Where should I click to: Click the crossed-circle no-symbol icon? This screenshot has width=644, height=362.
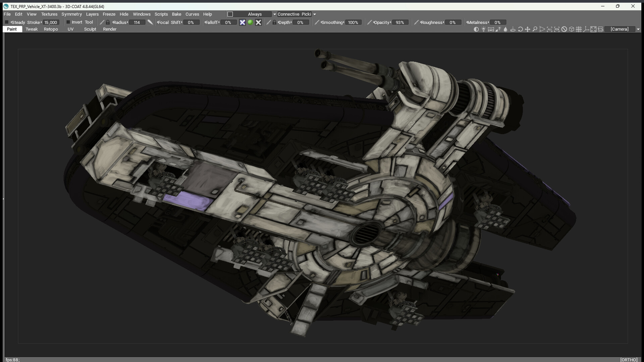click(564, 29)
